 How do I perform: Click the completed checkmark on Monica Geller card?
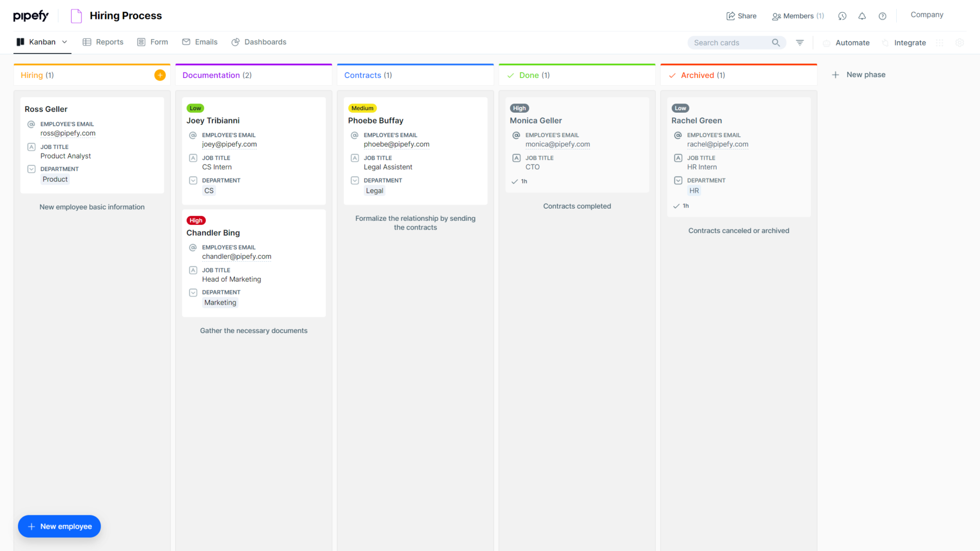click(514, 181)
